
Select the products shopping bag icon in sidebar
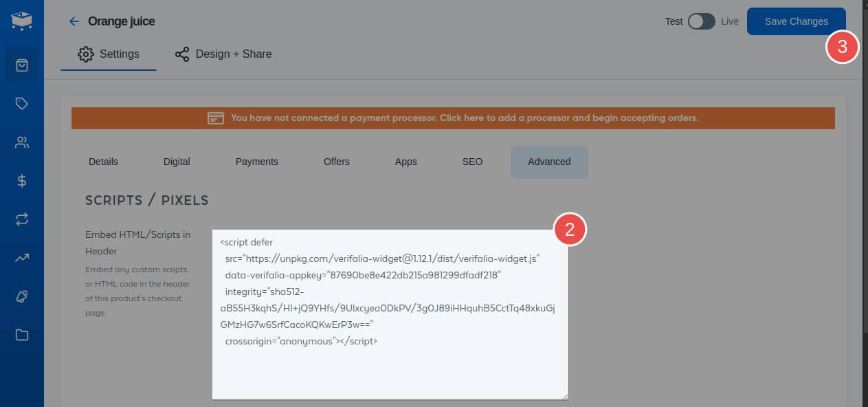[22, 65]
